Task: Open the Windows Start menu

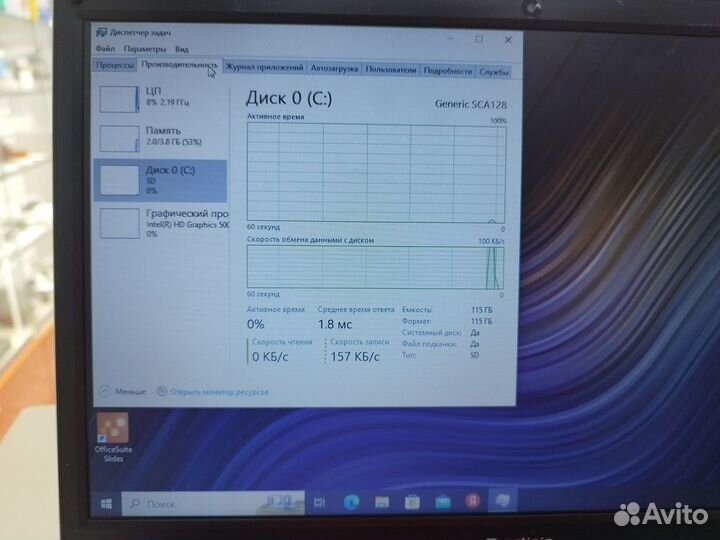Action: coord(106,504)
